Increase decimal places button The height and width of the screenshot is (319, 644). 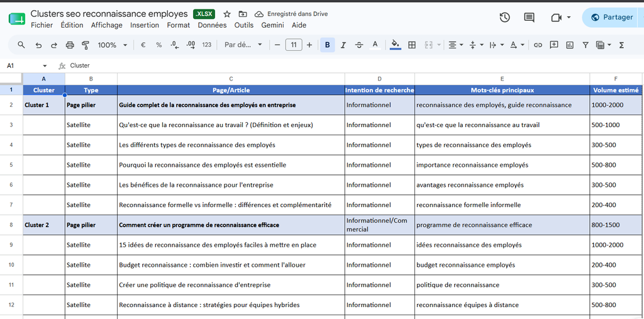click(191, 45)
